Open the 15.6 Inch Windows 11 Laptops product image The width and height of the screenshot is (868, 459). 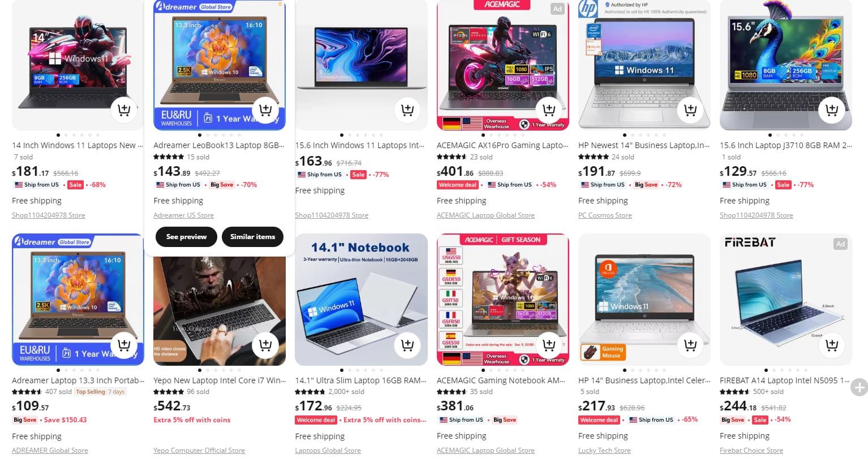(x=361, y=65)
